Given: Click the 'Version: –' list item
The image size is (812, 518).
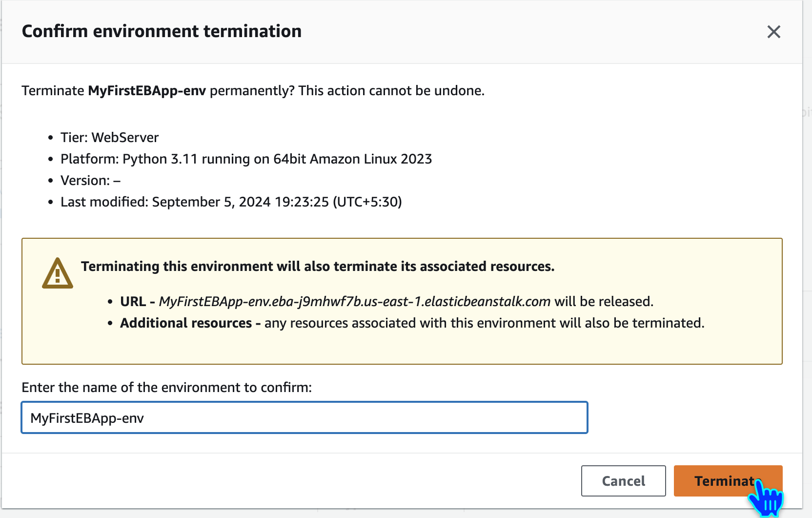Looking at the screenshot, I should pyautogui.click(x=90, y=181).
